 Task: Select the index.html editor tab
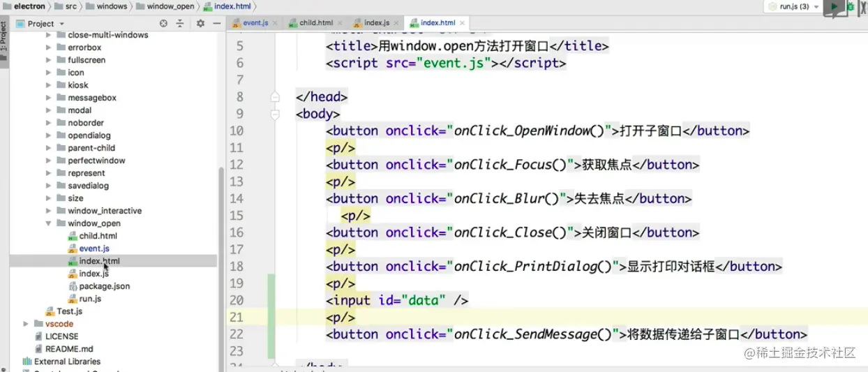pyautogui.click(x=438, y=23)
